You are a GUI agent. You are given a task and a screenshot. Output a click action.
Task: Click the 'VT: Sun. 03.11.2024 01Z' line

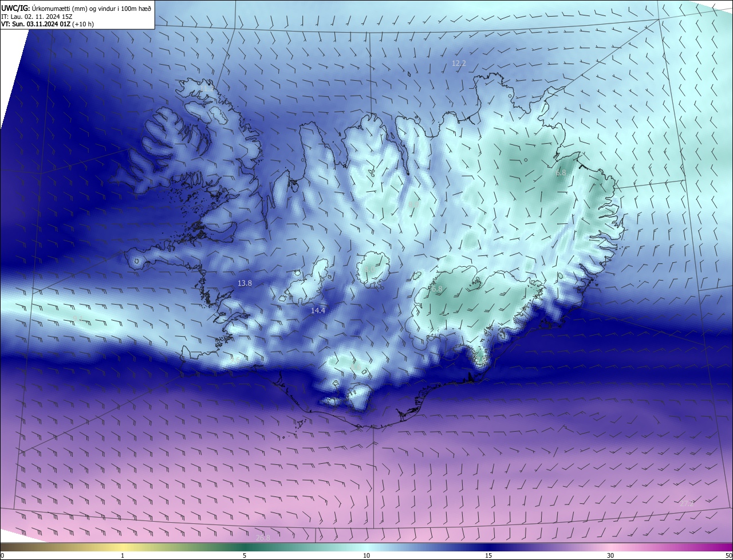36,25
